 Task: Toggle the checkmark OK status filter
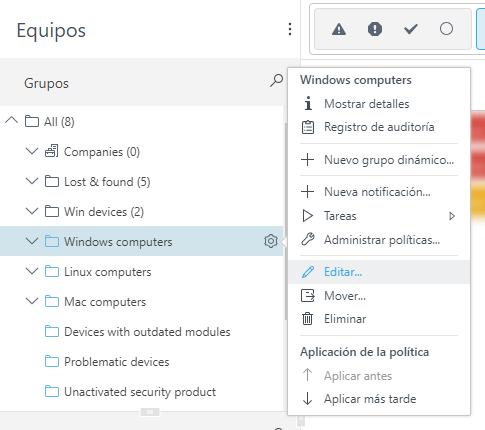coord(411,29)
